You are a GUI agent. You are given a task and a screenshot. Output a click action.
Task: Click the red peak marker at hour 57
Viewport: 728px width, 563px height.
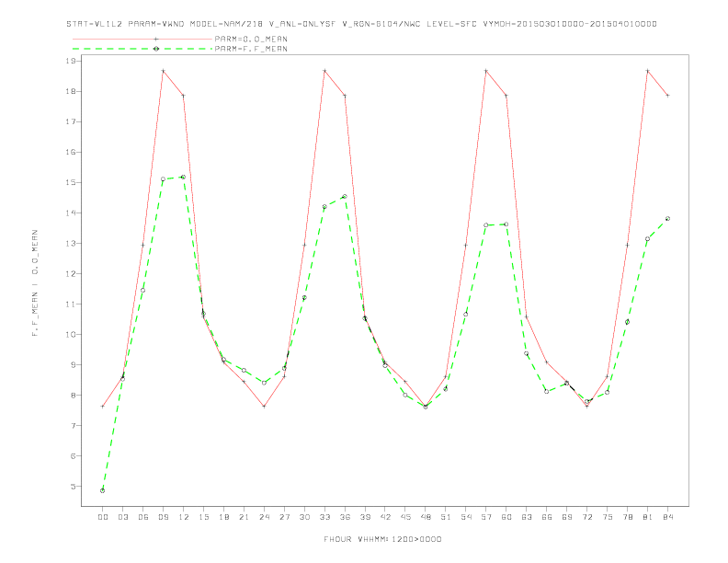coord(486,71)
